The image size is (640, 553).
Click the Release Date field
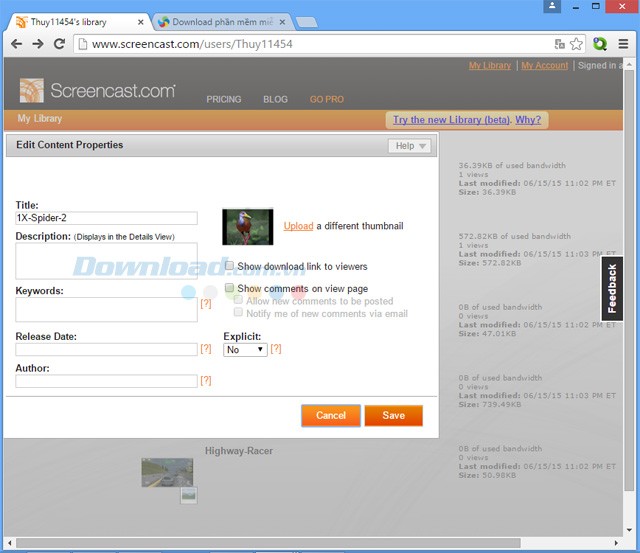tap(107, 349)
